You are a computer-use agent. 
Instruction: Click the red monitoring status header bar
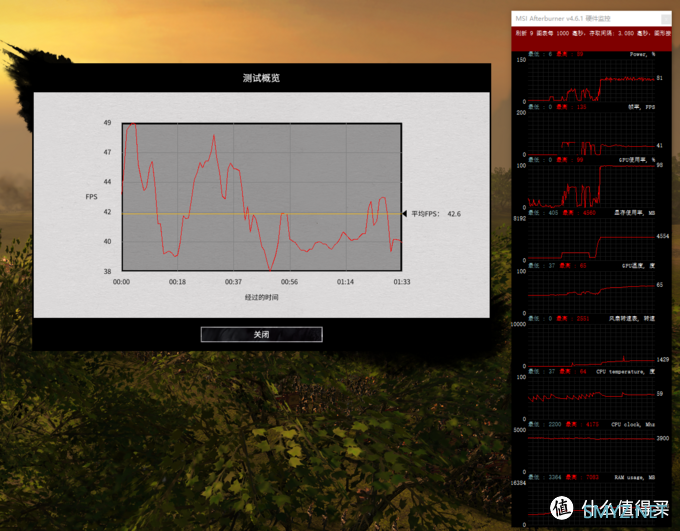590,32
